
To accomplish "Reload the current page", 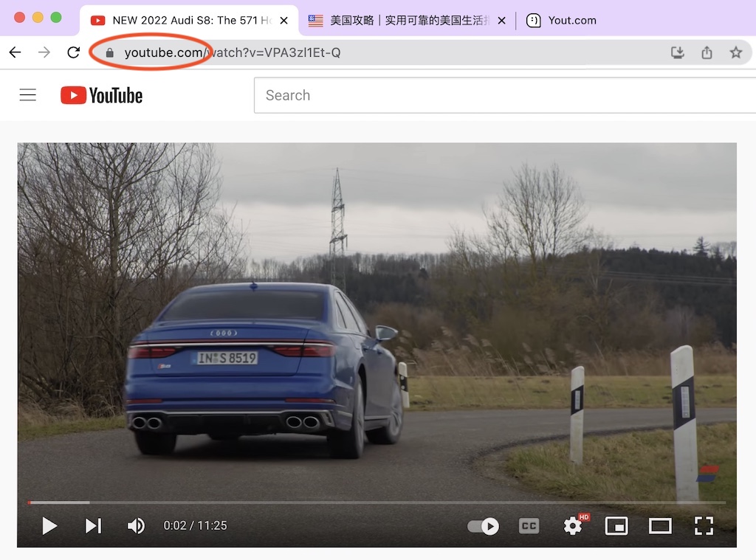I will click(x=72, y=52).
